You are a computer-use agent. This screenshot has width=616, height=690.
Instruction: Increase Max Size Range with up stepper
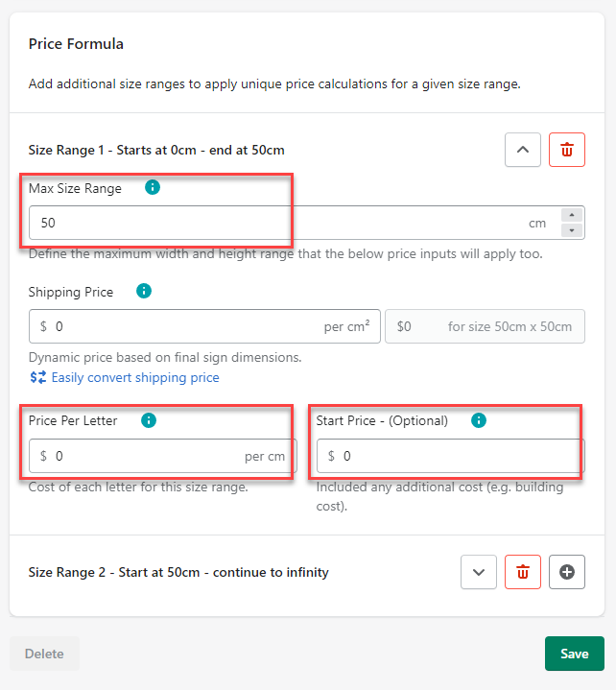(x=572, y=216)
